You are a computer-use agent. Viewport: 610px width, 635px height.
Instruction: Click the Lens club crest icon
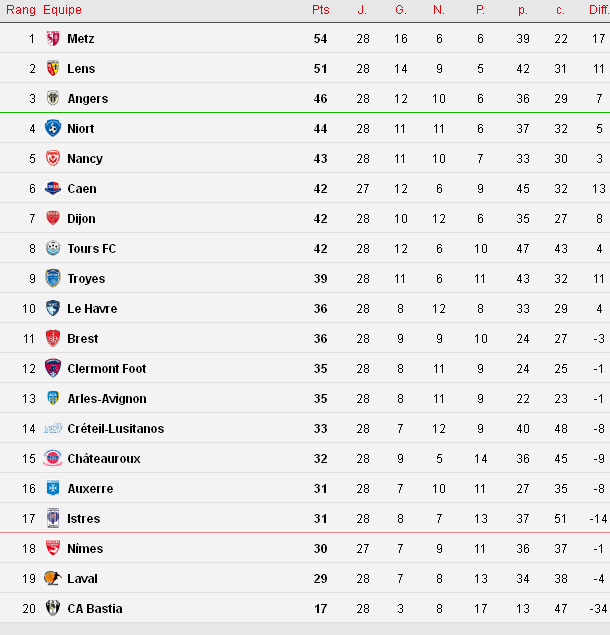pos(53,69)
